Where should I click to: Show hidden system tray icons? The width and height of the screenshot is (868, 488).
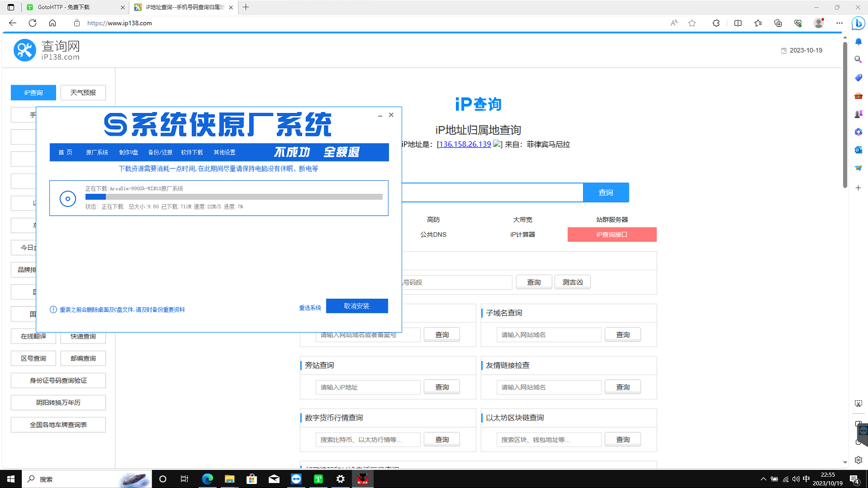[763, 479]
